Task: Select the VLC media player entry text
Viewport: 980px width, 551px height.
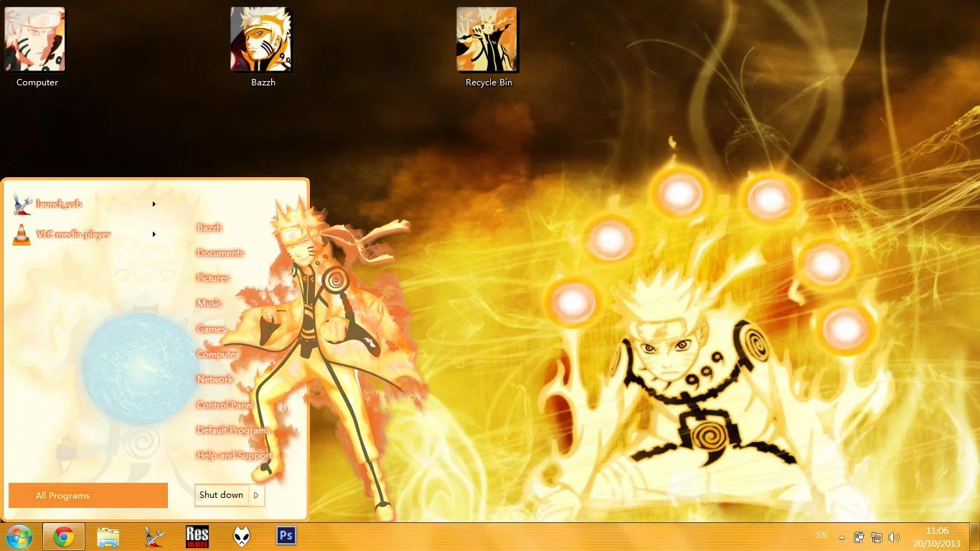Action: (x=73, y=235)
